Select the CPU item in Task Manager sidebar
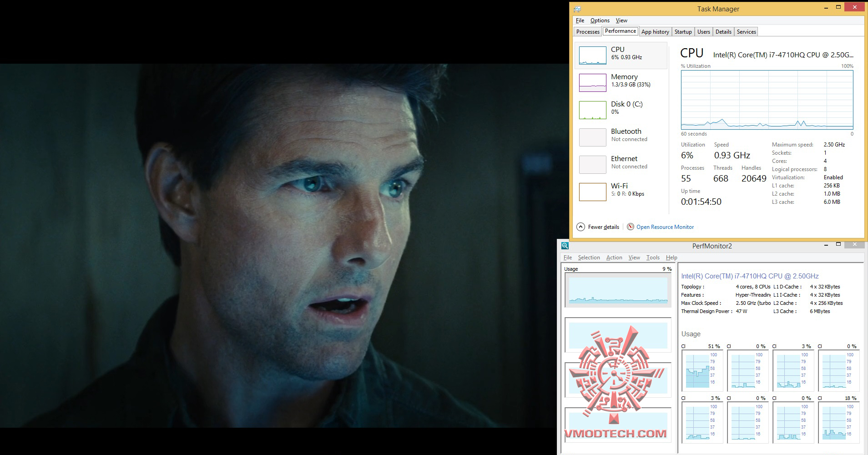 click(x=621, y=56)
